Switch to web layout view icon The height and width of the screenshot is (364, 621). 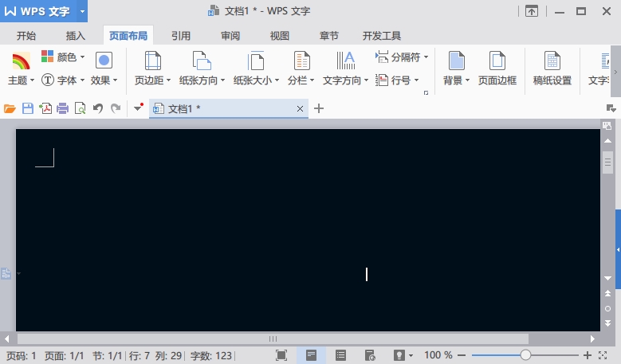(x=370, y=355)
